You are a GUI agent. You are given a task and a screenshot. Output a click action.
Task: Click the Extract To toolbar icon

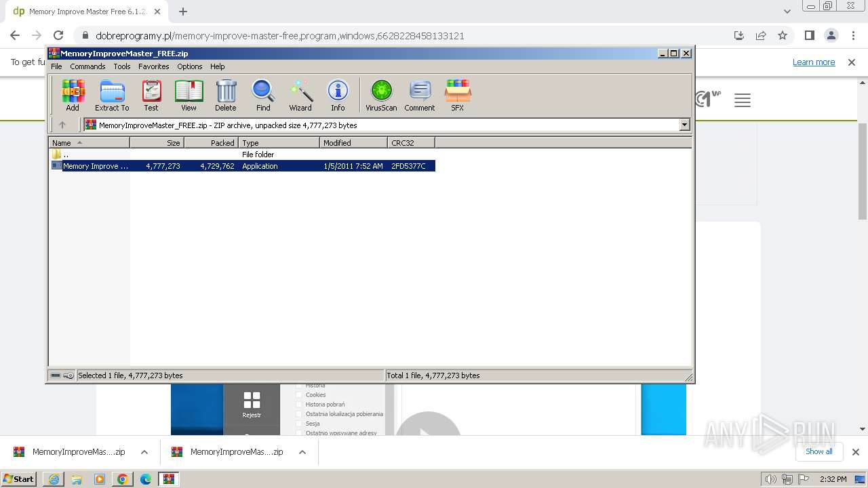pos(112,95)
